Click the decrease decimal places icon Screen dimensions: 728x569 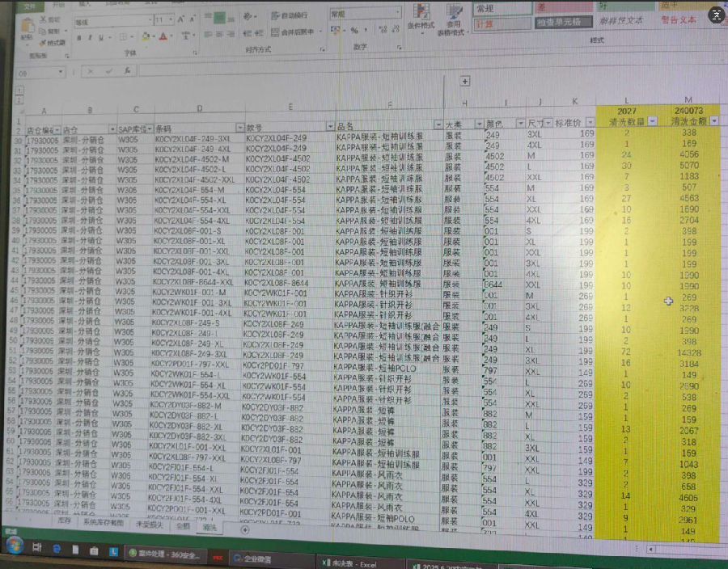coord(396,29)
